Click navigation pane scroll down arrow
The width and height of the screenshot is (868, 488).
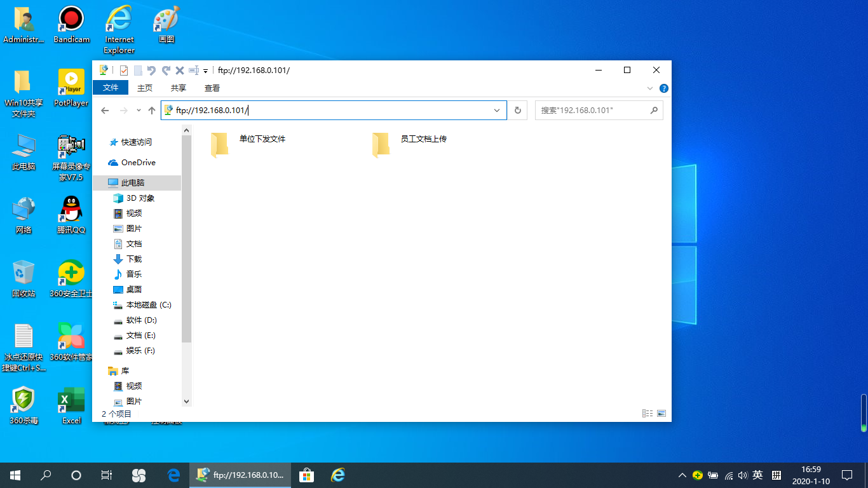pos(186,402)
